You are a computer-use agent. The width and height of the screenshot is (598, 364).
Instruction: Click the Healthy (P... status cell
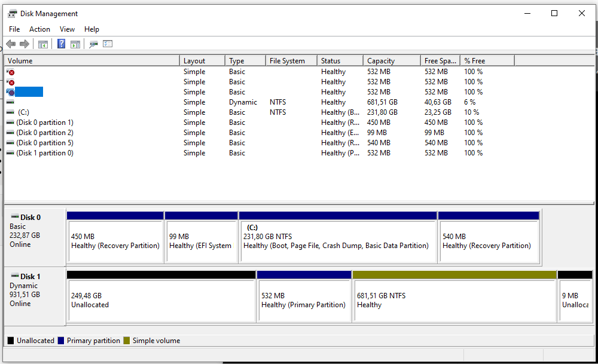[340, 153]
